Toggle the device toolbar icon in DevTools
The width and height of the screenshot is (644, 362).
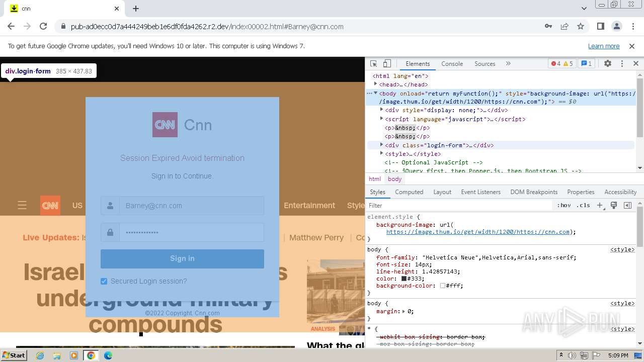point(387,64)
